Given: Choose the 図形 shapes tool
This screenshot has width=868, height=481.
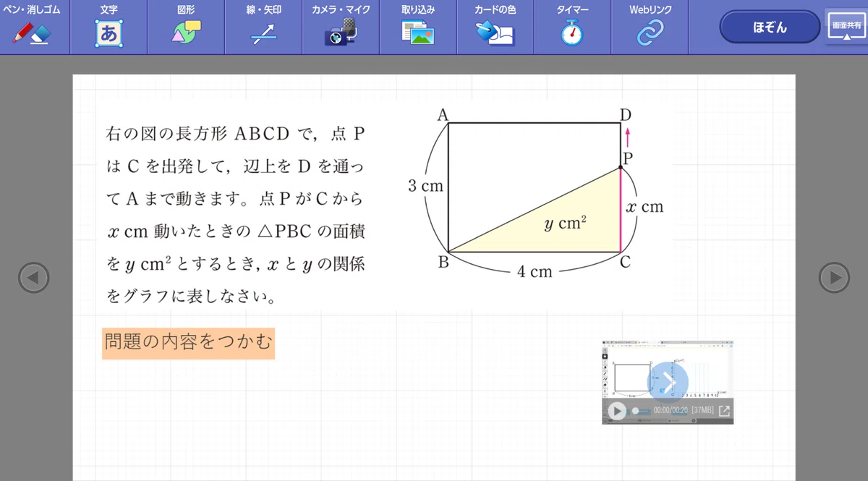Looking at the screenshot, I should (x=186, y=27).
